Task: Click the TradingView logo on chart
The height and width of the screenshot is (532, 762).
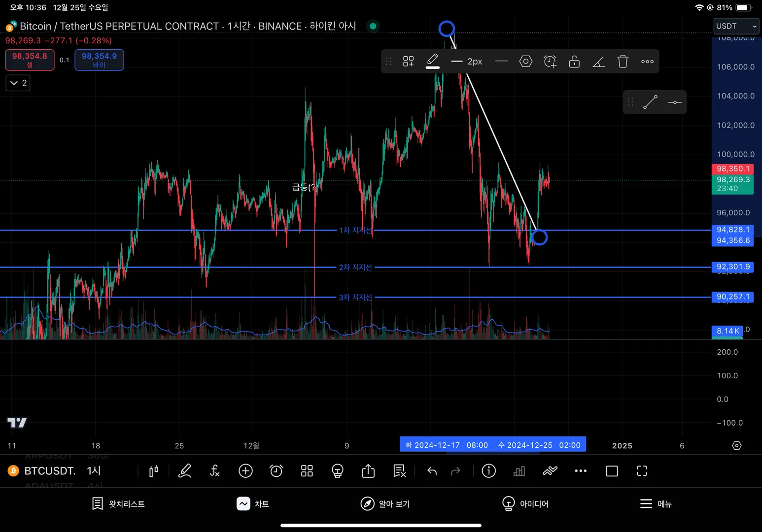Action: click(17, 423)
